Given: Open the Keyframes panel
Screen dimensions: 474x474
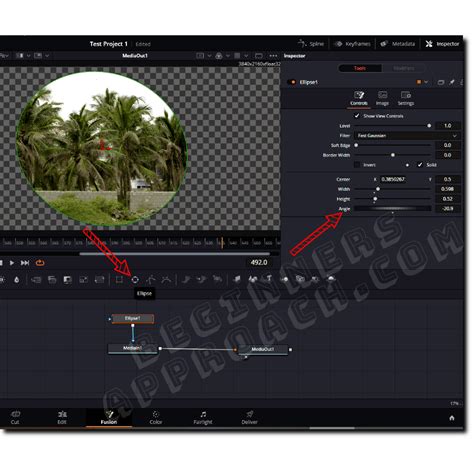Looking at the screenshot, I should [353, 44].
